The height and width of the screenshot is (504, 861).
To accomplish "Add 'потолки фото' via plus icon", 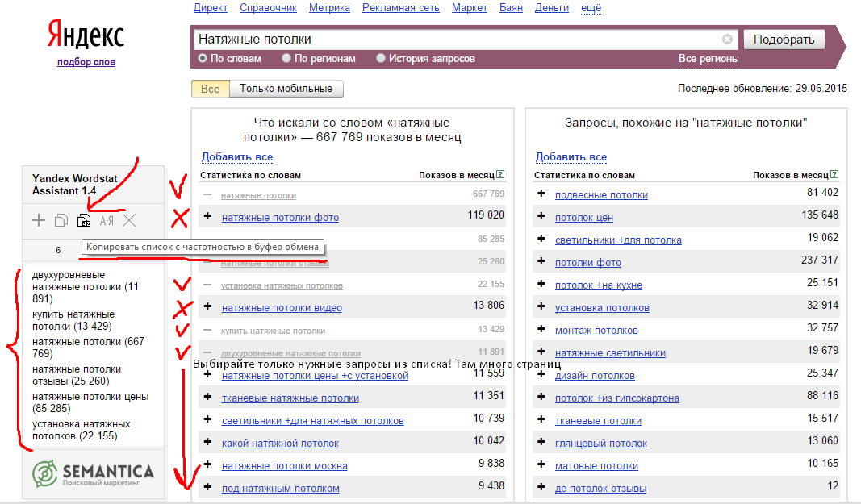I will (541, 261).
